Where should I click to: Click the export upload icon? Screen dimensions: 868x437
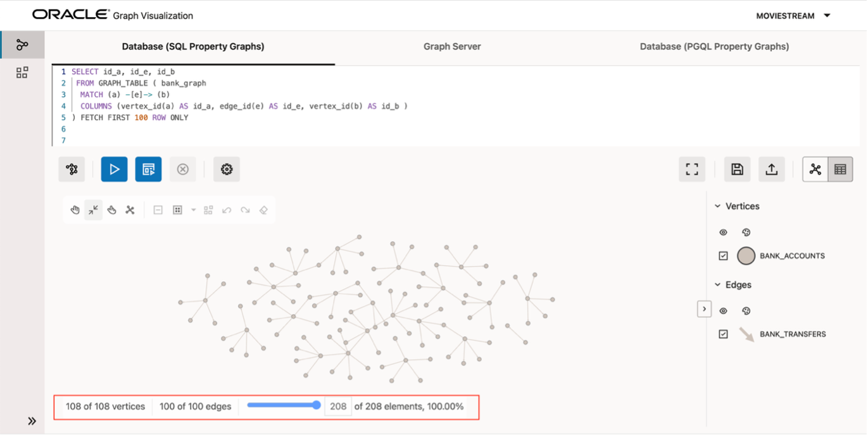pyautogui.click(x=771, y=169)
